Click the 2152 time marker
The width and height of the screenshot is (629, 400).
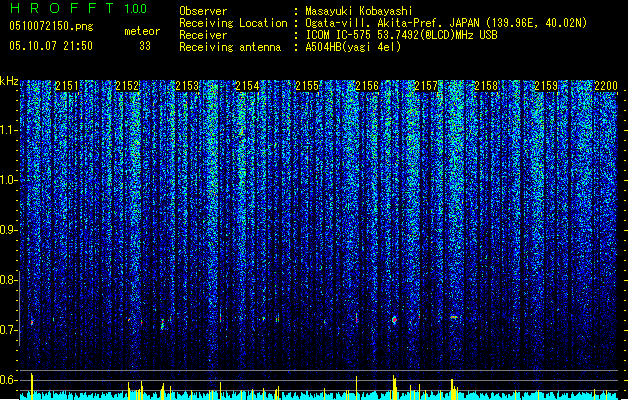click(127, 86)
